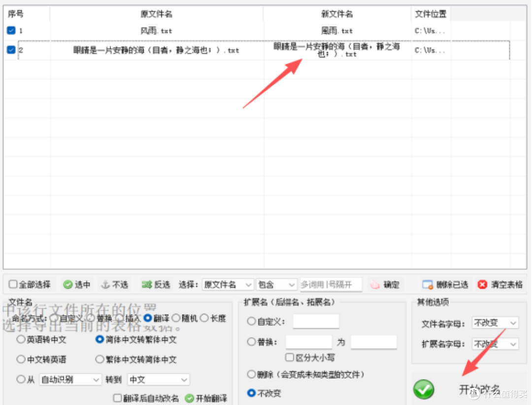
Task: Choose 英语转中文 translation option
Action: click(21, 339)
